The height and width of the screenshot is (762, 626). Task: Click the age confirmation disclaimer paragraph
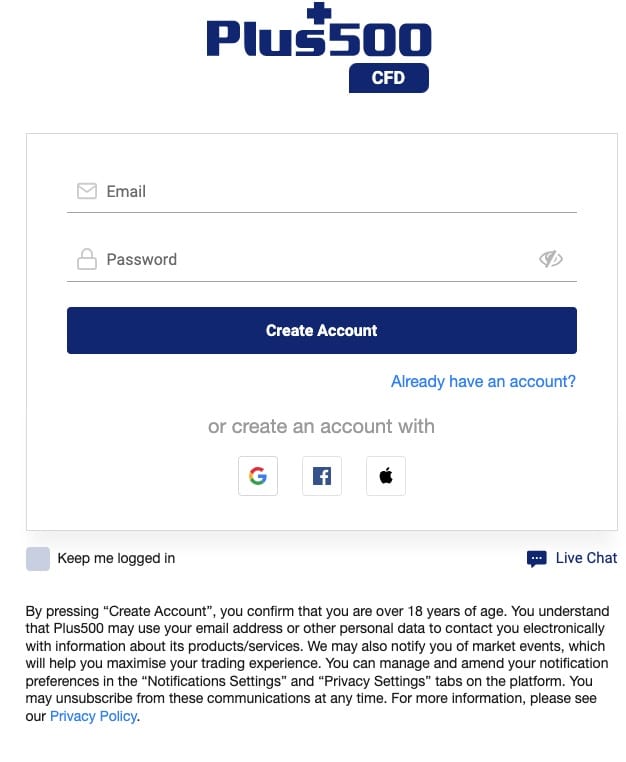(317, 663)
